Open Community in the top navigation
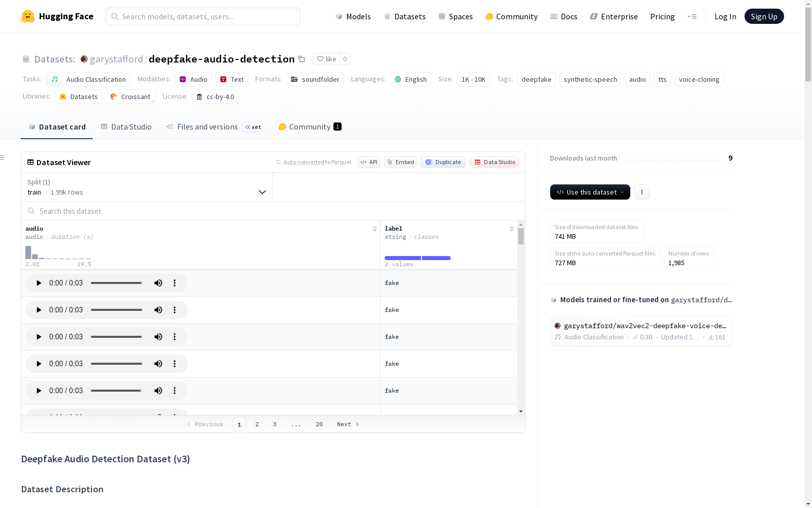Viewport: 812px width, 508px height. (x=512, y=16)
